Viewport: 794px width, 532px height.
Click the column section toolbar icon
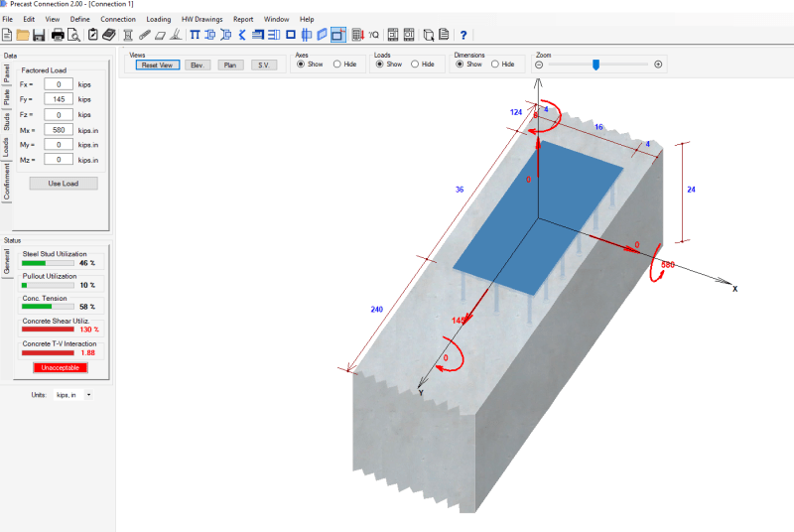click(128, 35)
